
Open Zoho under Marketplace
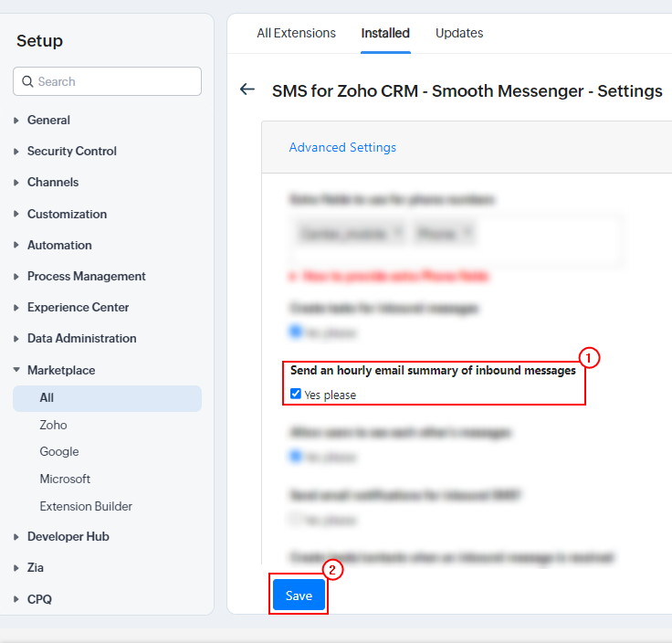pos(53,425)
